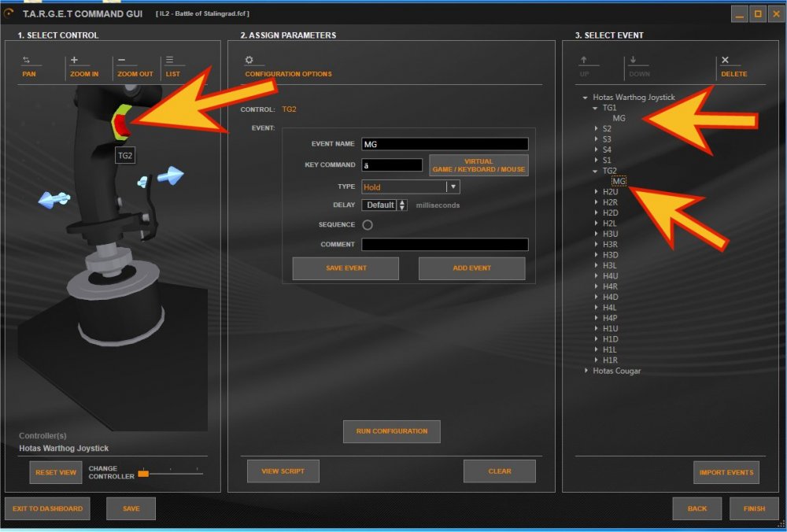Adjust the Delay stepper arrows
Viewport: 787px width, 532px height.
point(402,205)
